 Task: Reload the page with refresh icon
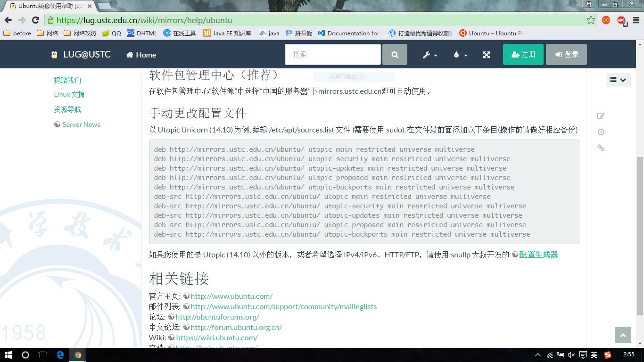[35, 20]
